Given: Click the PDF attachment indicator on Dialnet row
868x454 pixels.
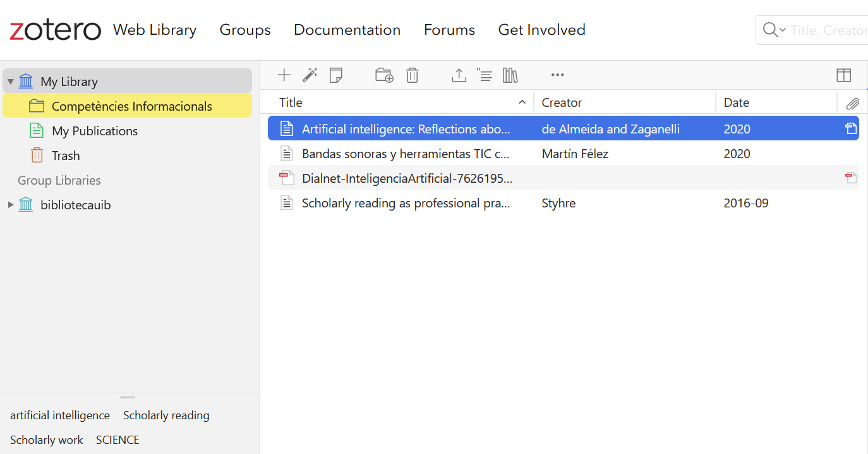Looking at the screenshot, I should [x=851, y=178].
